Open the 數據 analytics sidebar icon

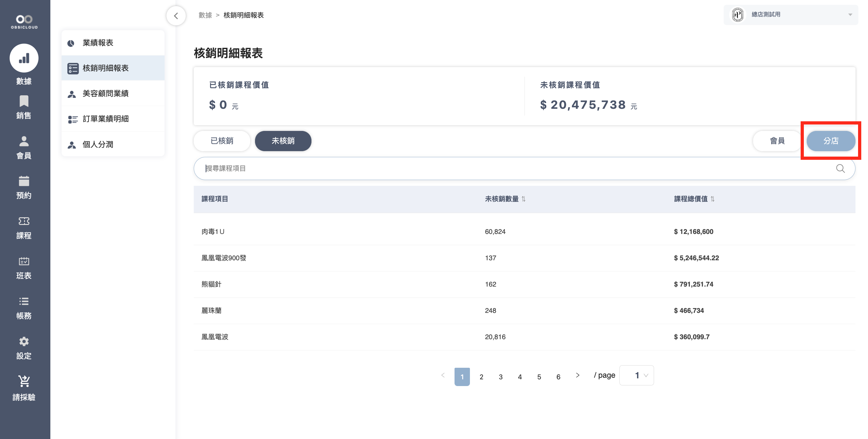click(24, 58)
